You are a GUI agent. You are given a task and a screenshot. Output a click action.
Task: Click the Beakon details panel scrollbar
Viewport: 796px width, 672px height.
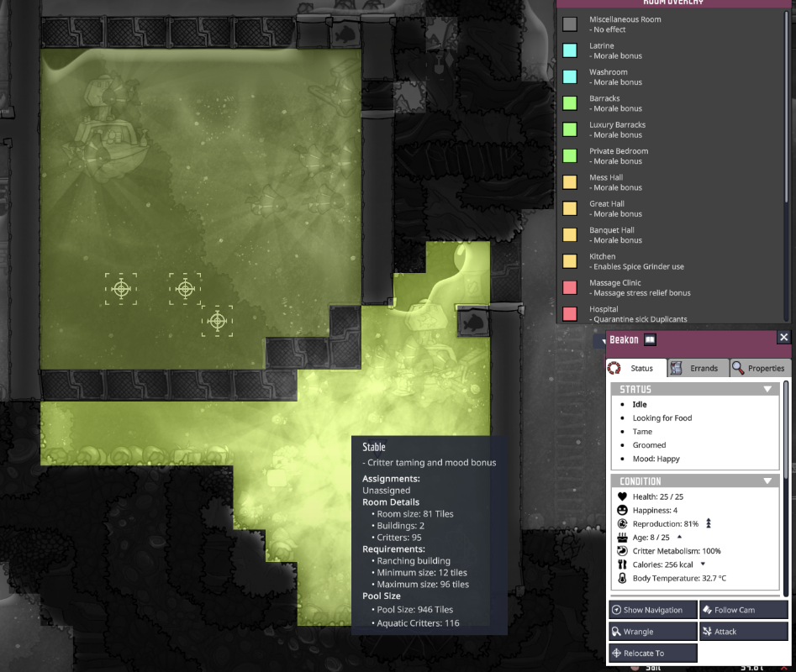[787, 428]
